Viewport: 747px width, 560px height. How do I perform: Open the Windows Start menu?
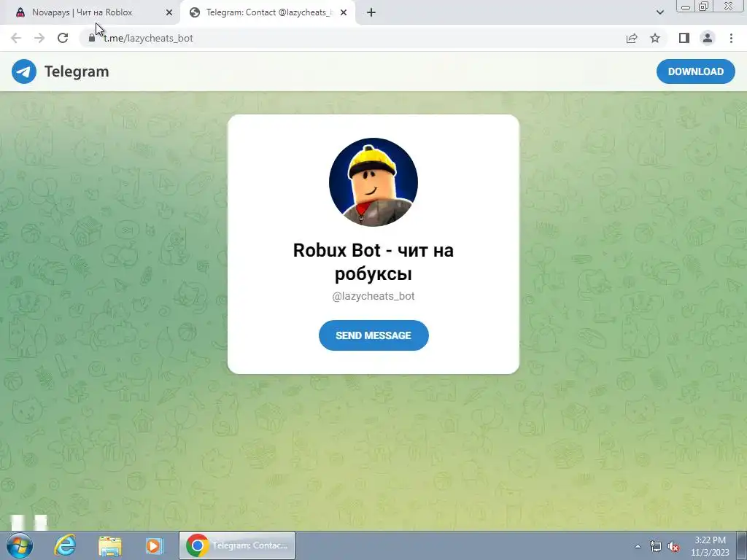pyautogui.click(x=20, y=545)
